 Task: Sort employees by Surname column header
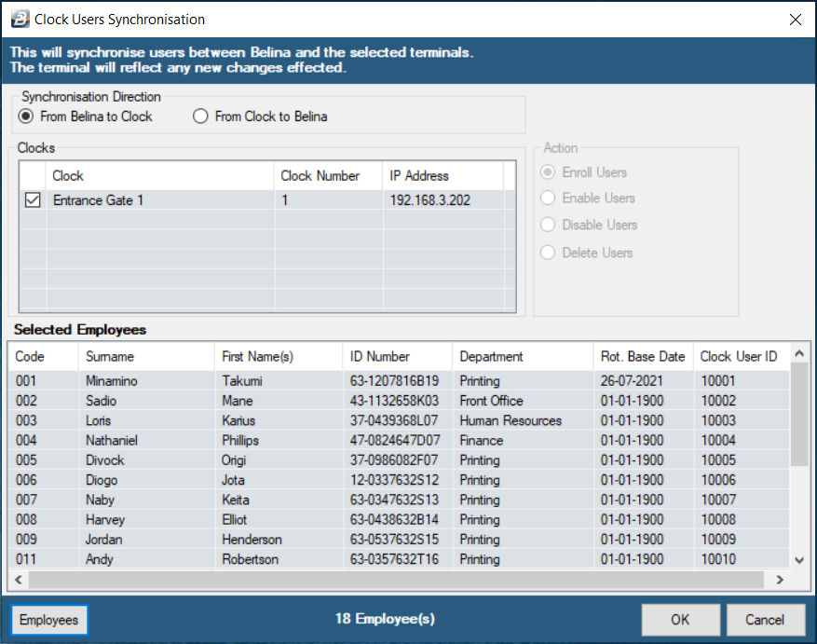click(x=146, y=356)
